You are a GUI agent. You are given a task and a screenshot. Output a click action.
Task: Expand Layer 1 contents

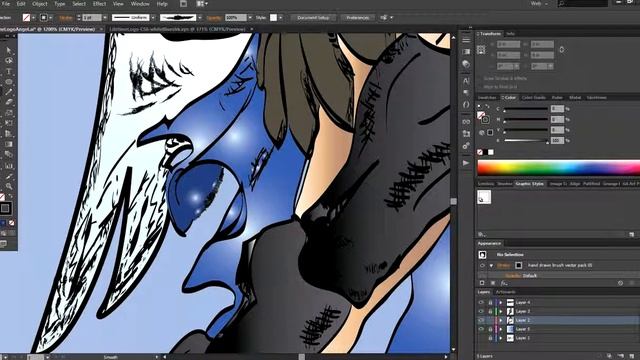pyautogui.click(x=501, y=338)
